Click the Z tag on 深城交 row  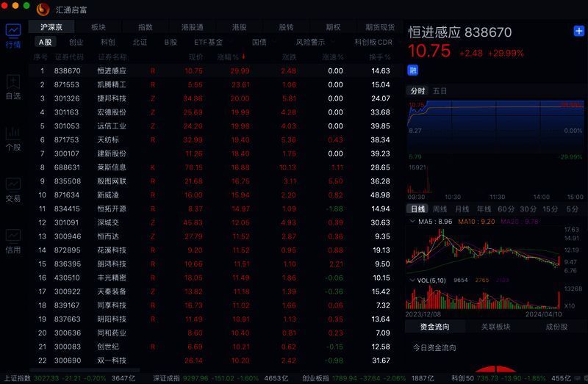click(153, 222)
